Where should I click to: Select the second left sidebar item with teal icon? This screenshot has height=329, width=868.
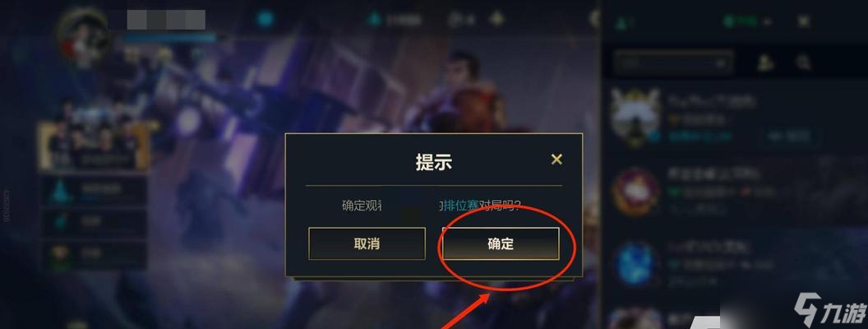(94, 222)
